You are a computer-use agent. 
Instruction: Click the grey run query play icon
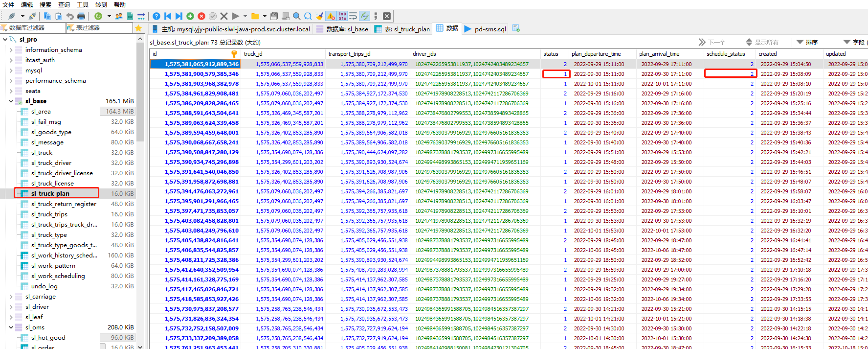(x=235, y=16)
